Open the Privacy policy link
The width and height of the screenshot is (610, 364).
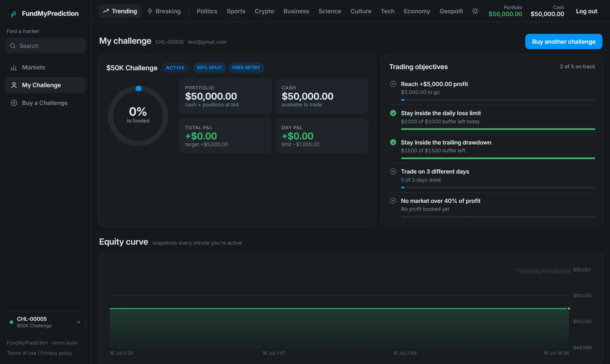click(56, 353)
